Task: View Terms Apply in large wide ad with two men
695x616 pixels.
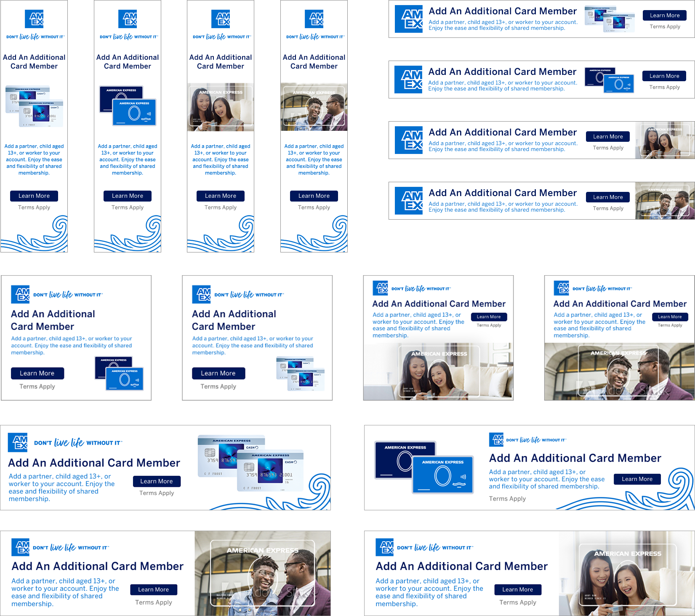Action: click(154, 603)
